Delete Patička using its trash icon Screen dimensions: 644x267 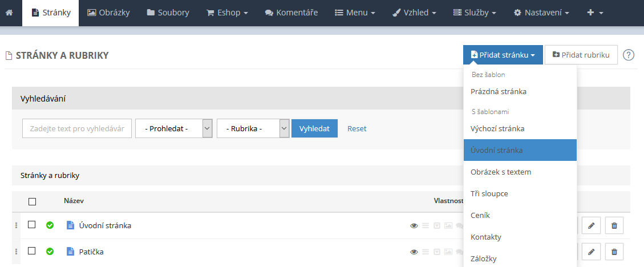point(614,252)
